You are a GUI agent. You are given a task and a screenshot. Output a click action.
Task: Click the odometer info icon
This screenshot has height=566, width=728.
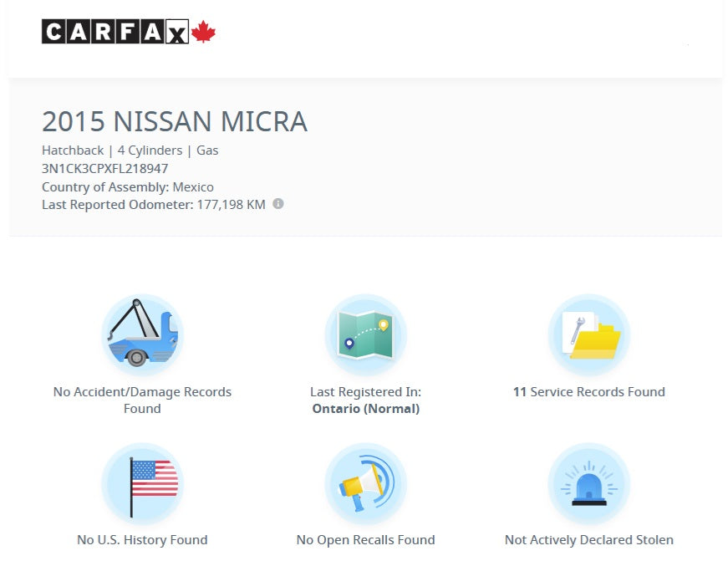(278, 203)
